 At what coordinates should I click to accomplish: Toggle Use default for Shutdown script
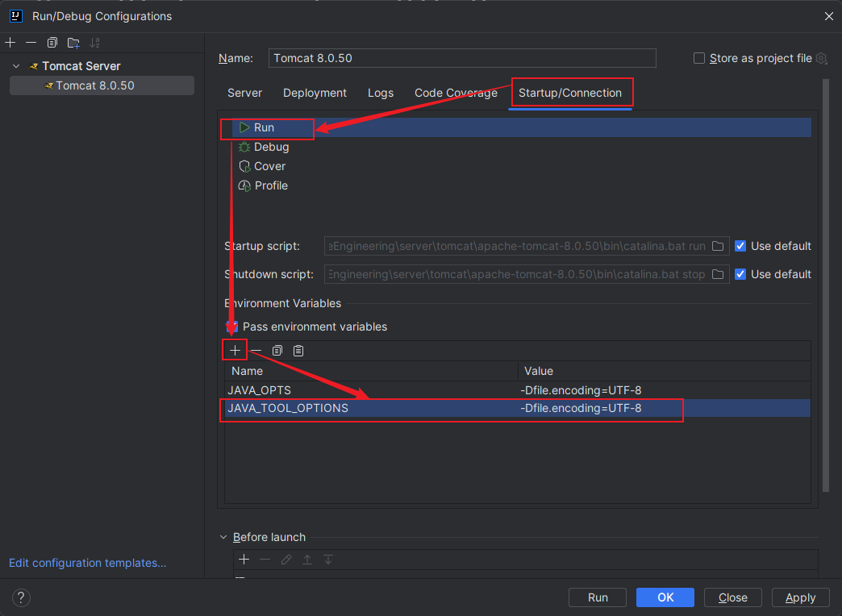tap(740, 274)
